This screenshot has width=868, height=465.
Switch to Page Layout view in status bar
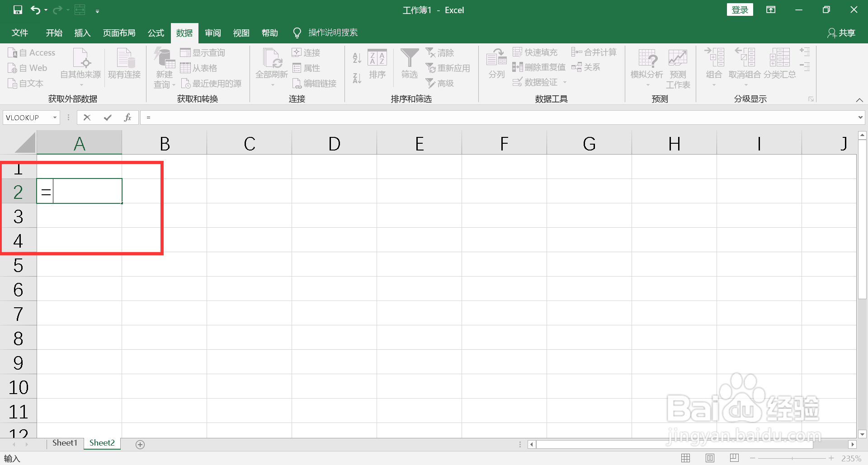pos(710,458)
